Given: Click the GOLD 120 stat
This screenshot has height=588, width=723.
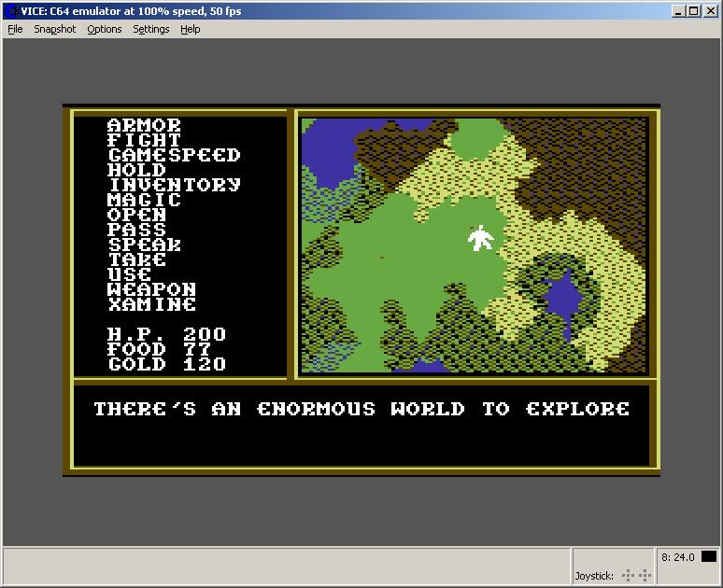Looking at the screenshot, I should [x=166, y=365].
